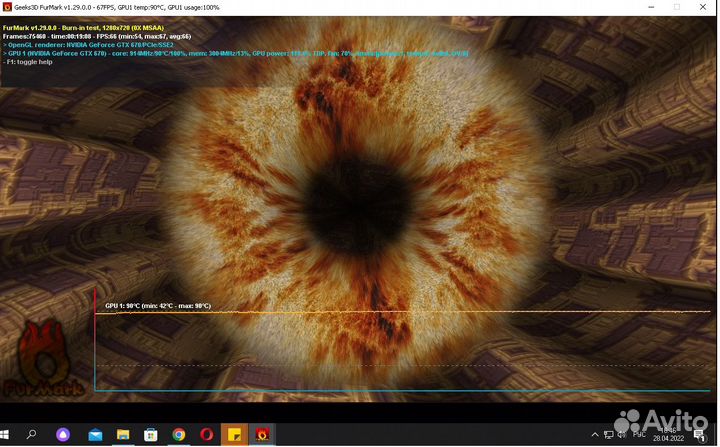Image resolution: width=720 pixels, height=447 pixels.
Task: Click GPU 1 temperature graph label
Action: 158,306
